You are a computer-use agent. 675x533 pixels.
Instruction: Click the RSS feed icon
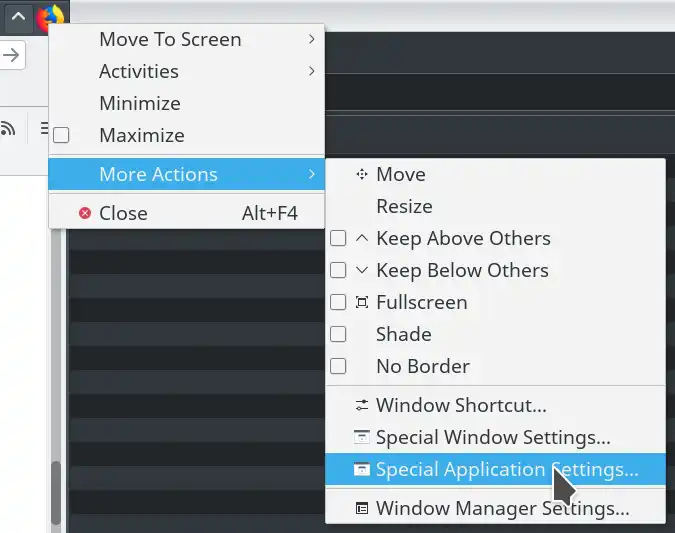8,127
